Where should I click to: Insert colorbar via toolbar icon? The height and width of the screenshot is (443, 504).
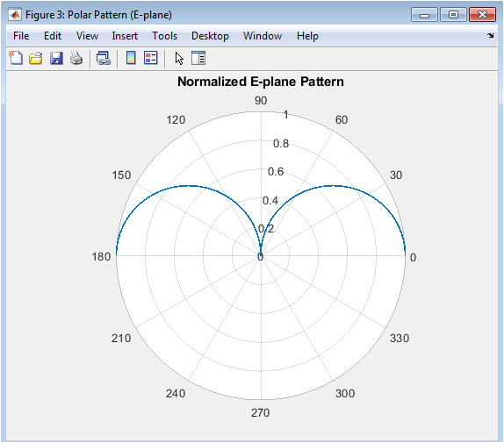tap(131, 58)
